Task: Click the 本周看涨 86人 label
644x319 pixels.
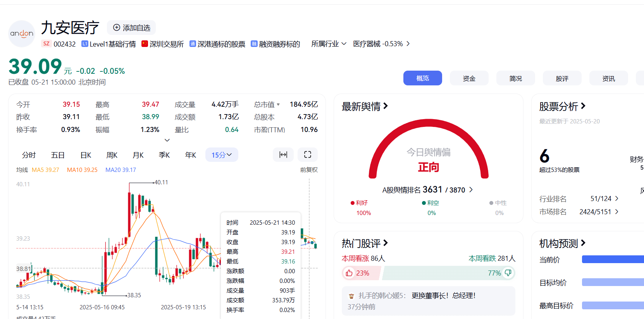Action: point(363,258)
